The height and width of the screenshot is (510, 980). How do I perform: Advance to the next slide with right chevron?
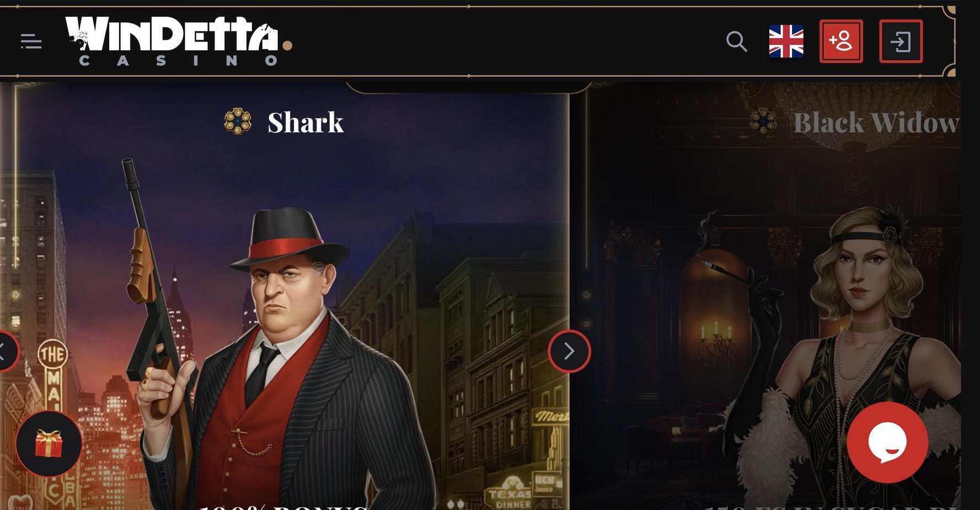pos(569,351)
